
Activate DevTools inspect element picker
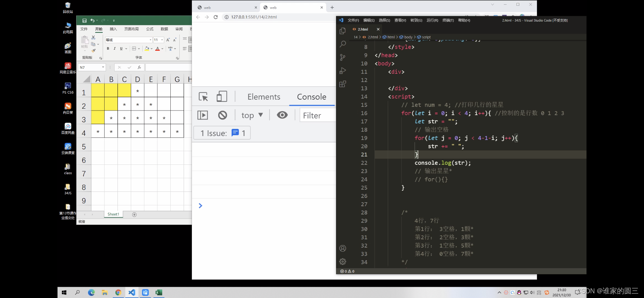pos(203,96)
